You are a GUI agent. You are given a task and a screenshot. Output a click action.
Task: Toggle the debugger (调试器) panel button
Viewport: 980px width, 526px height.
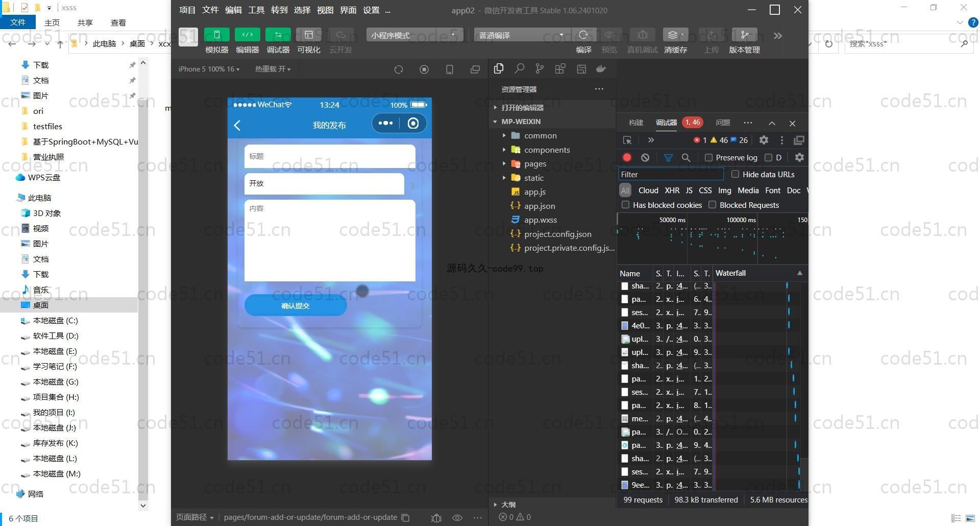click(x=278, y=35)
